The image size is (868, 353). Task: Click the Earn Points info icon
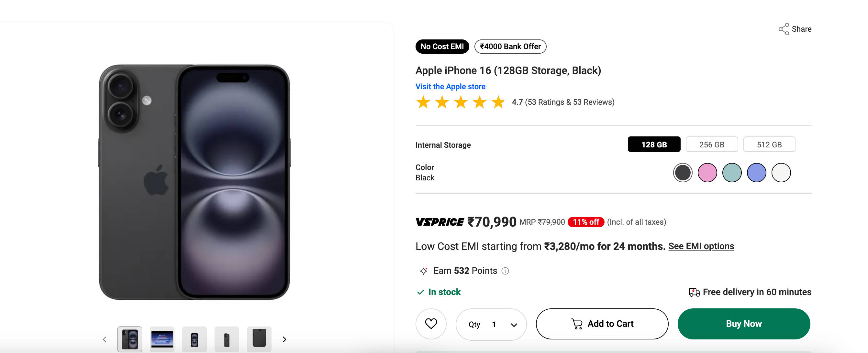[x=505, y=271]
